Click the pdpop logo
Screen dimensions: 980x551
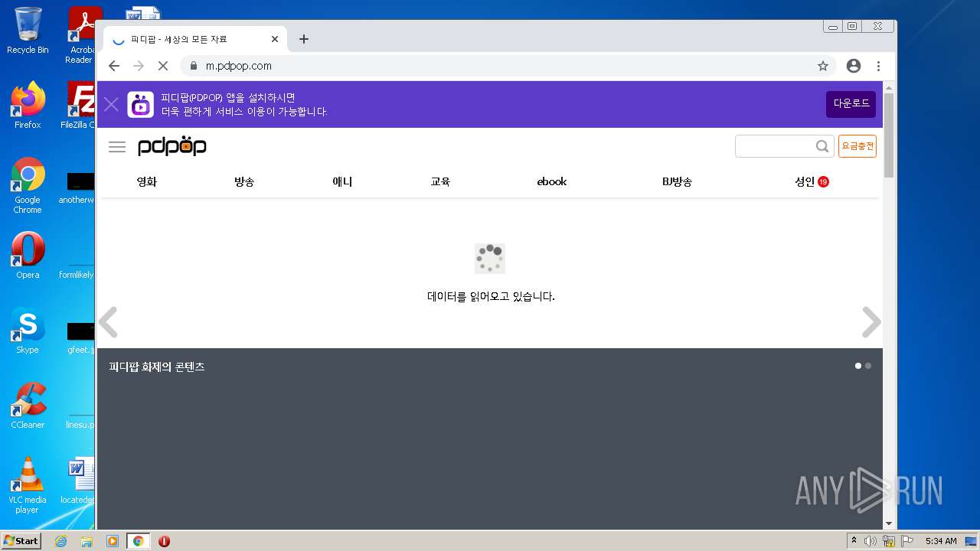[x=172, y=146]
